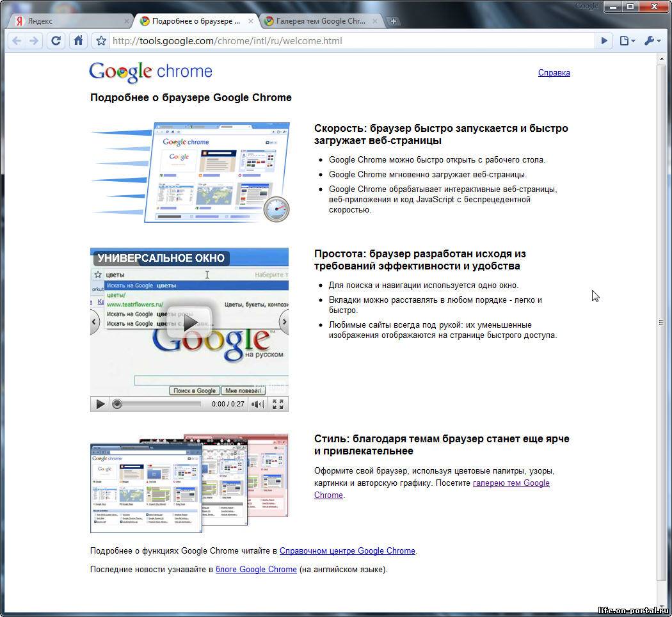The width and height of the screenshot is (672, 617).
Task: Open 'Справочном центре Google Chrome' link
Action: 348,551
